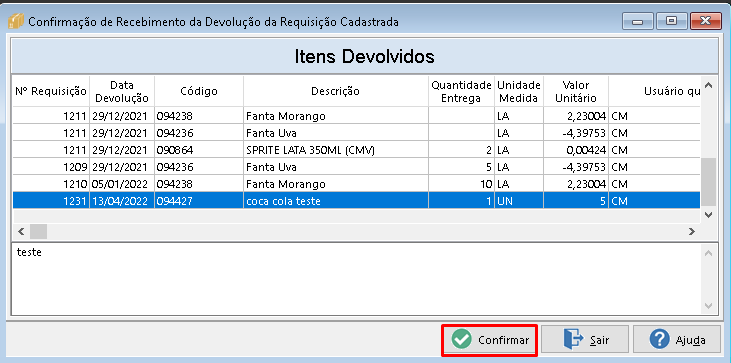Click the Descrição column header
731x363 pixels.
click(336, 91)
